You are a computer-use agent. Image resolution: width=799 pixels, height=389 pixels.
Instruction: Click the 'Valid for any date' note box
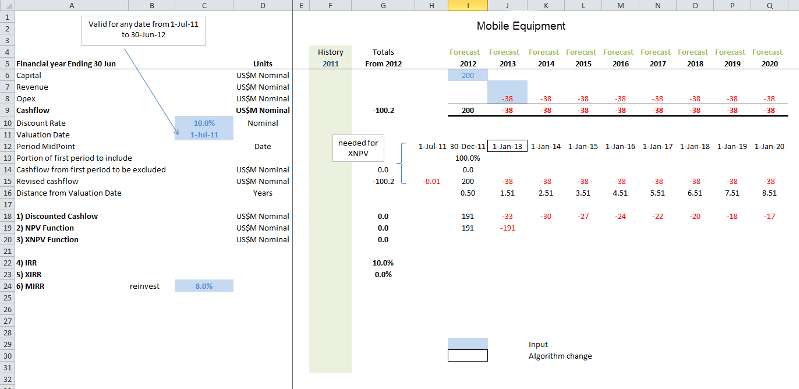pos(144,30)
